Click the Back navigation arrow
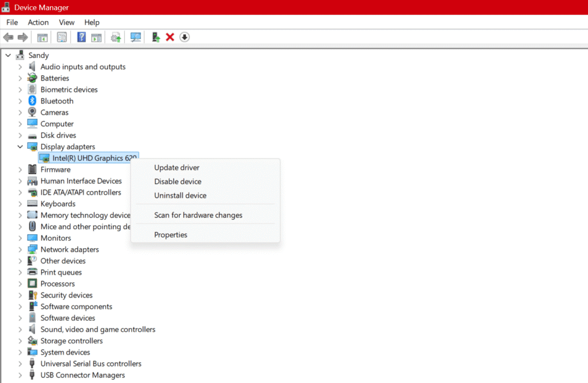Image resolution: width=588 pixels, height=383 pixels. pyautogui.click(x=7, y=37)
